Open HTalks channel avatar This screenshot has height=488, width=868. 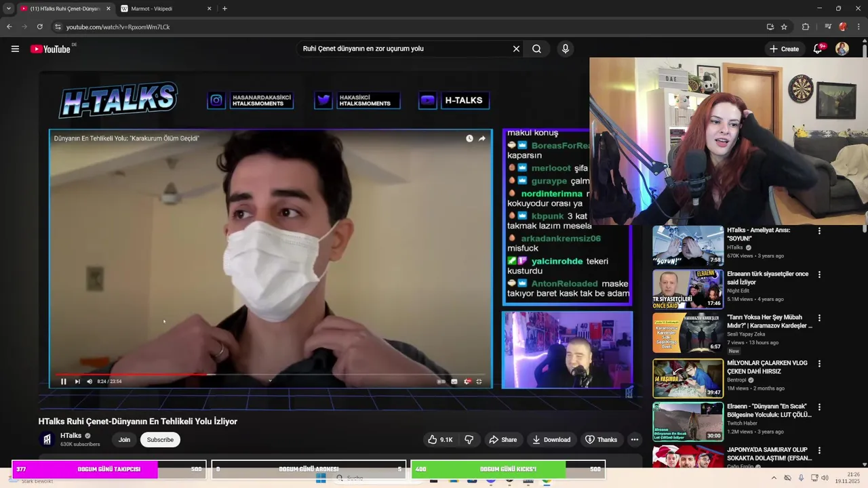(47, 440)
